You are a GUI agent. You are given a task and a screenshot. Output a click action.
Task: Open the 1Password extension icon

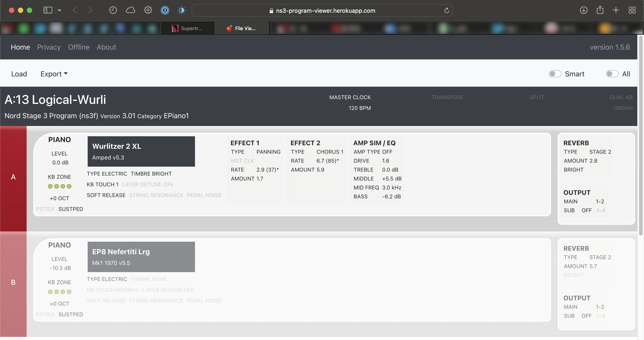[165, 10]
